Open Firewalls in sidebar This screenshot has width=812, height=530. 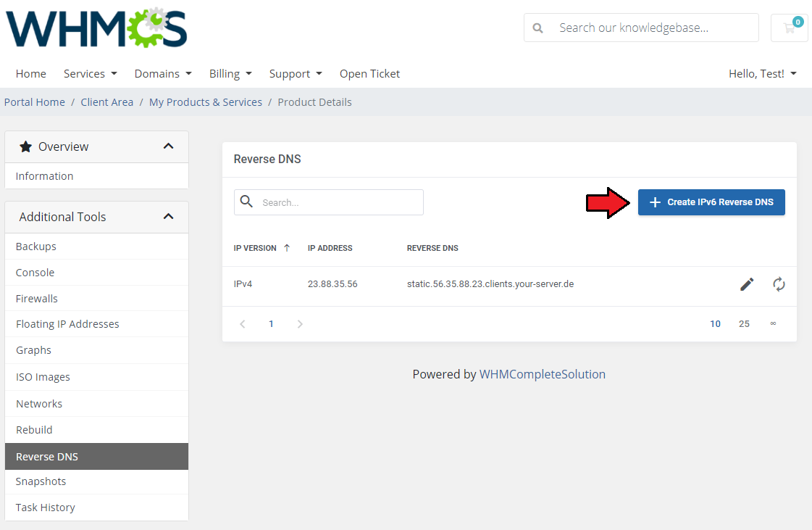97,298
